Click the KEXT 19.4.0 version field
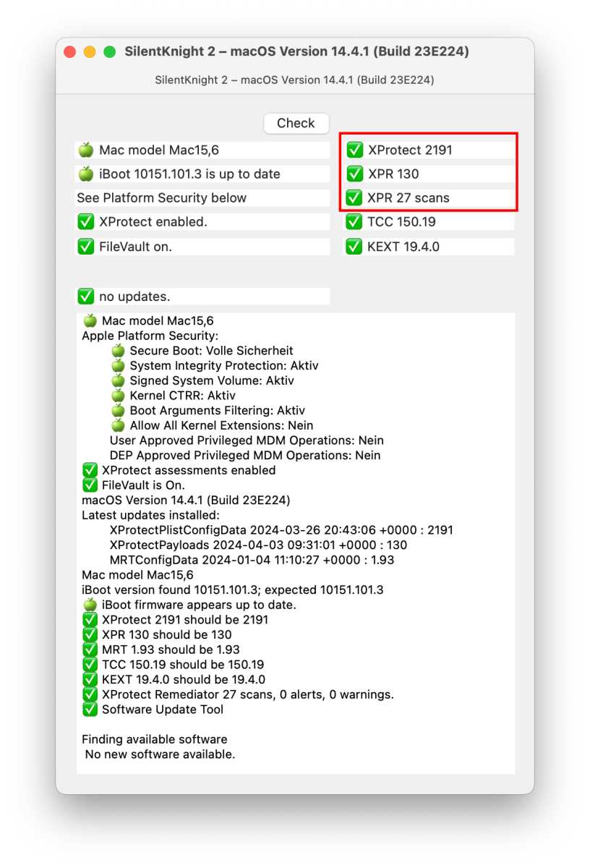The height and width of the screenshot is (868, 590). point(429,247)
